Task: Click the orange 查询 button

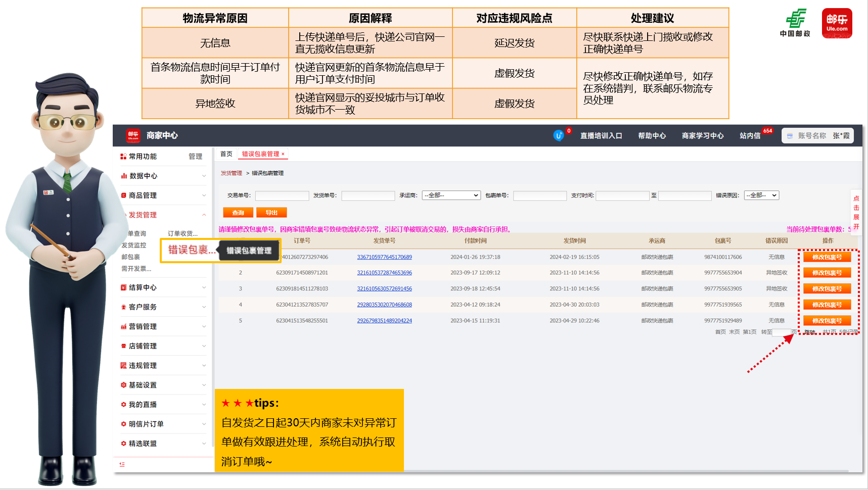Action: (x=238, y=213)
